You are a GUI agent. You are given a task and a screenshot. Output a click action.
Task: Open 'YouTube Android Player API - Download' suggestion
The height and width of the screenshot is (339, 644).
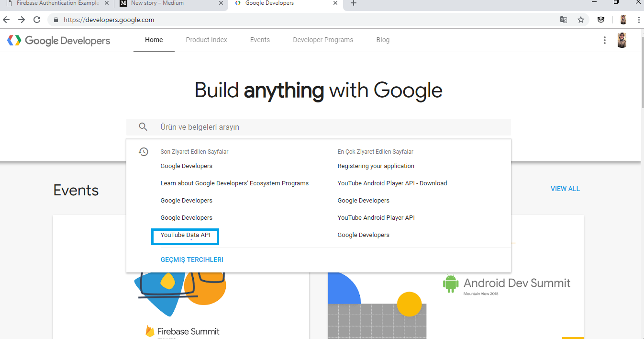coord(392,183)
